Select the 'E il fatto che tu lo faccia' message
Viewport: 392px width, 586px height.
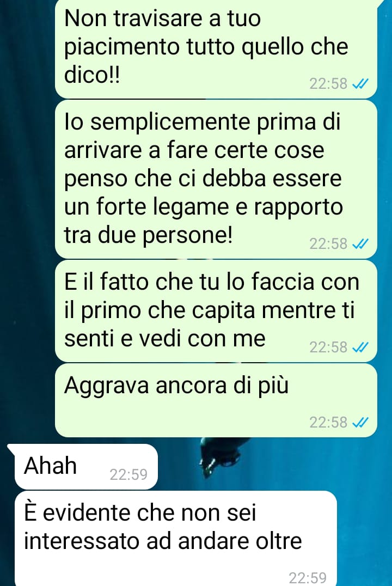point(216,311)
